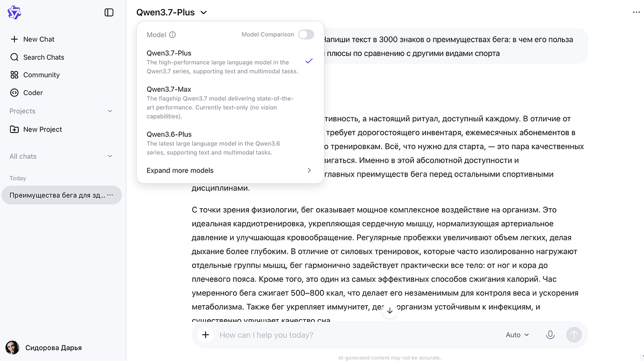Open the Qwen3.7-Plus model selector dropdown
Image resolution: width=644 pixels, height=361 pixels.
pos(172,12)
